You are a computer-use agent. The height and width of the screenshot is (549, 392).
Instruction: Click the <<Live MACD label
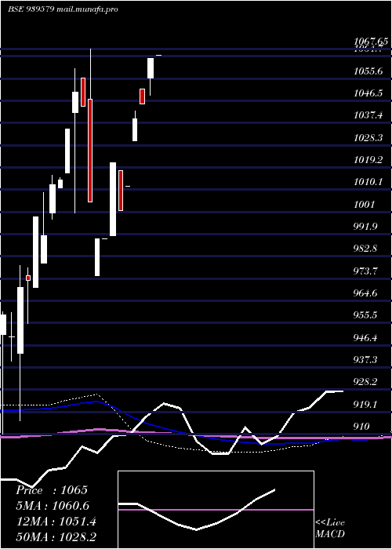click(330, 529)
